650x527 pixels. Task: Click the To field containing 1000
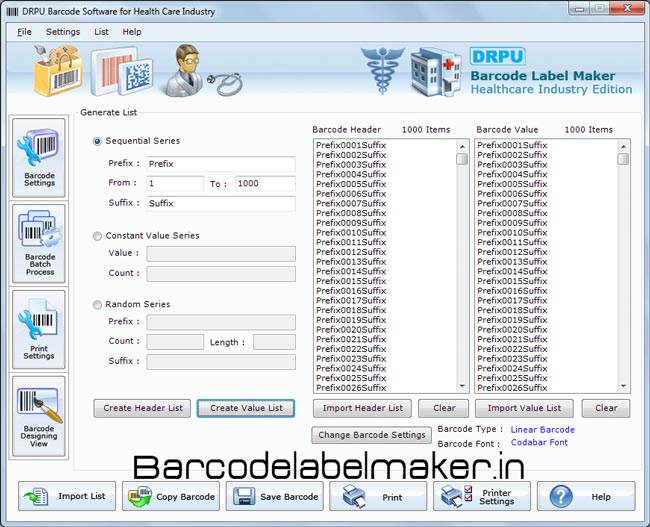coord(265,184)
